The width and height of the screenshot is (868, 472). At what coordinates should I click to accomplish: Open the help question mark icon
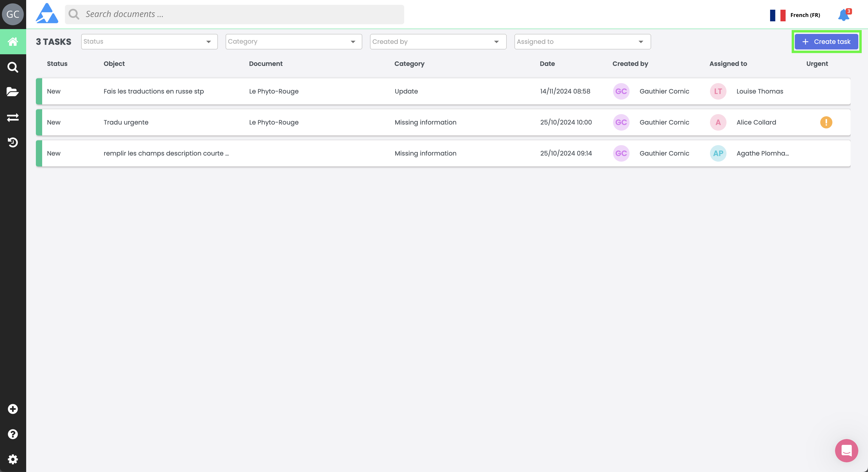tap(13, 434)
